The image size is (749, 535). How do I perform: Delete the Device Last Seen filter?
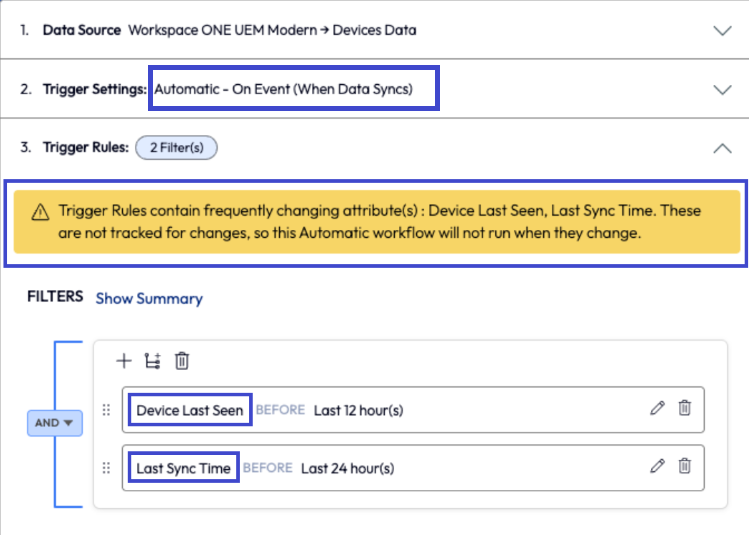click(685, 408)
